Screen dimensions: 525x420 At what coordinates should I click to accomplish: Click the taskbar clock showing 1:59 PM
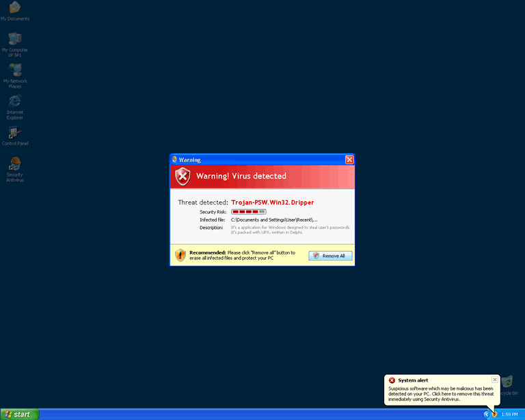pyautogui.click(x=509, y=414)
